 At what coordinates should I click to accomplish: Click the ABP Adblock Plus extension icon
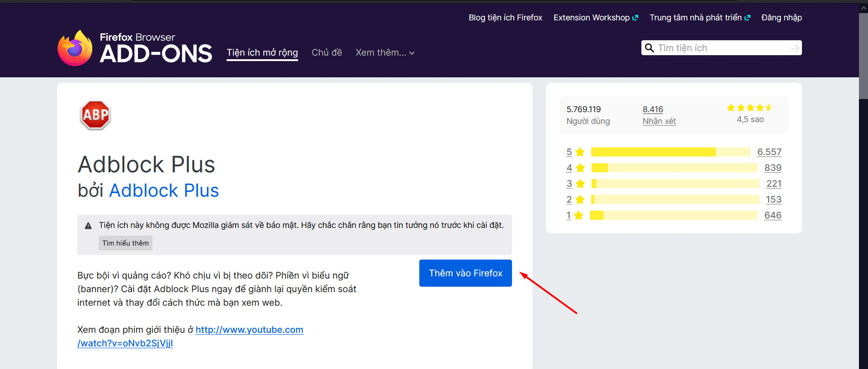click(95, 115)
